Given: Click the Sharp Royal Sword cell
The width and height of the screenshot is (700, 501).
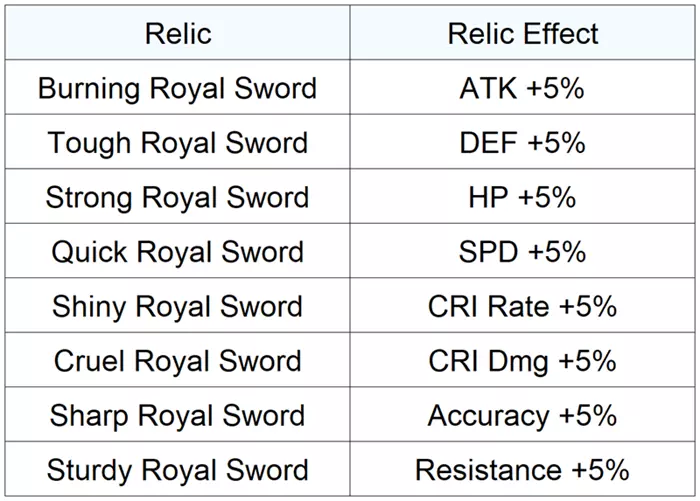Looking at the screenshot, I should 178,415.
